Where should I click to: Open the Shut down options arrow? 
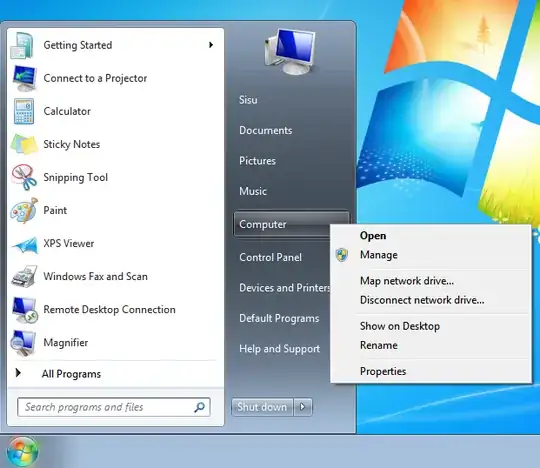coord(303,407)
